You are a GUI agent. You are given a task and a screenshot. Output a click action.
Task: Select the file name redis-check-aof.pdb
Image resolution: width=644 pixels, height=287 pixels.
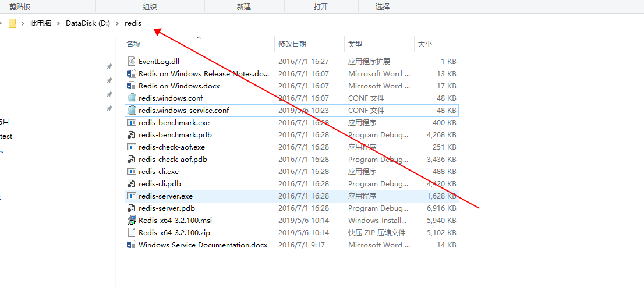click(x=172, y=160)
